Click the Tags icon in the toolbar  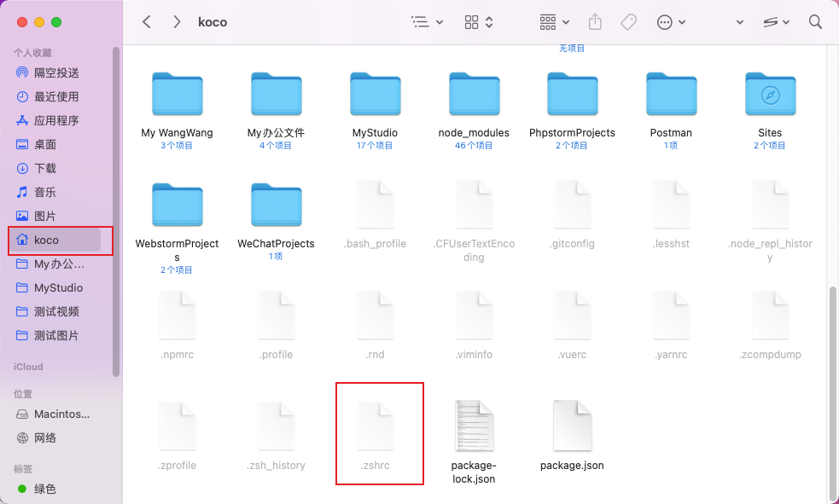pyautogui.click(x=628, y=21)
